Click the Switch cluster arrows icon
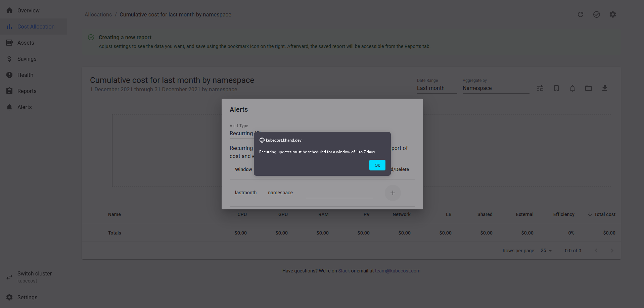The image size is (644, 308). pyautogui.click(x=9, y=277)
